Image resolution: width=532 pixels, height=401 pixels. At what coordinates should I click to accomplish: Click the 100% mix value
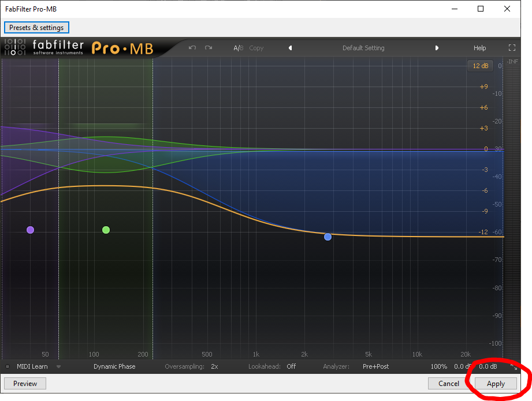pyautogui.click(x=438, y=366)
